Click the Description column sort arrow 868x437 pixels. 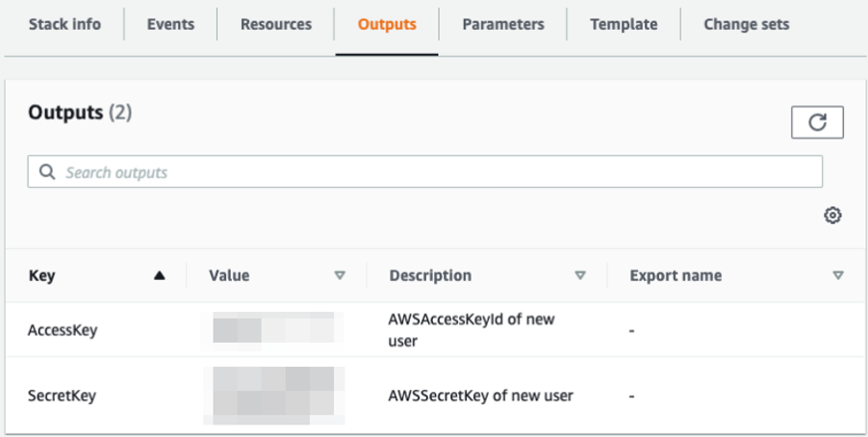(x=579, y=275)
